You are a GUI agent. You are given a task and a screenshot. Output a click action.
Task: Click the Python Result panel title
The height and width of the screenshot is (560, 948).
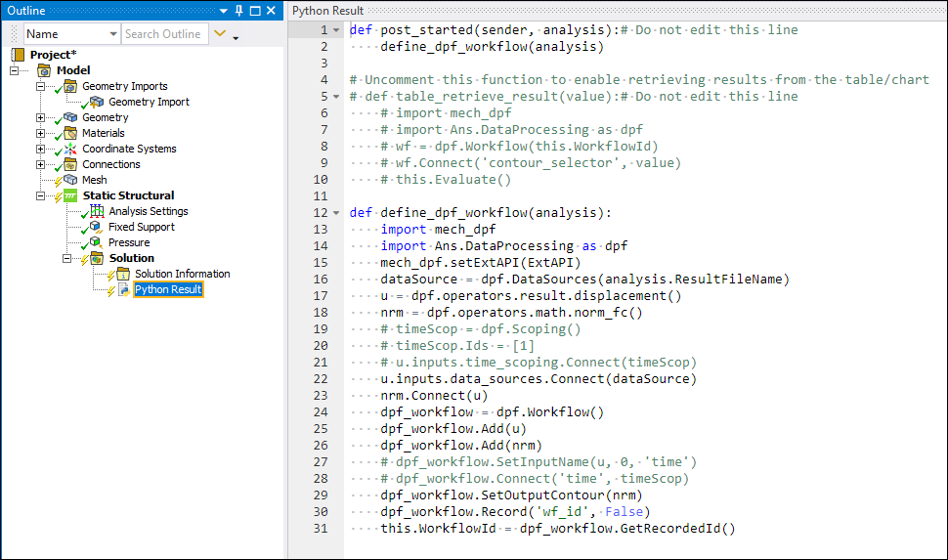point(327,11)
